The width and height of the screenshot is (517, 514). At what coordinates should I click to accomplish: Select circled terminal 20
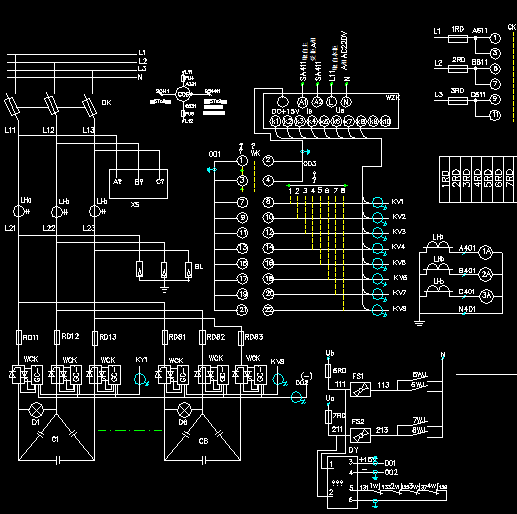(x=268, y=294)
